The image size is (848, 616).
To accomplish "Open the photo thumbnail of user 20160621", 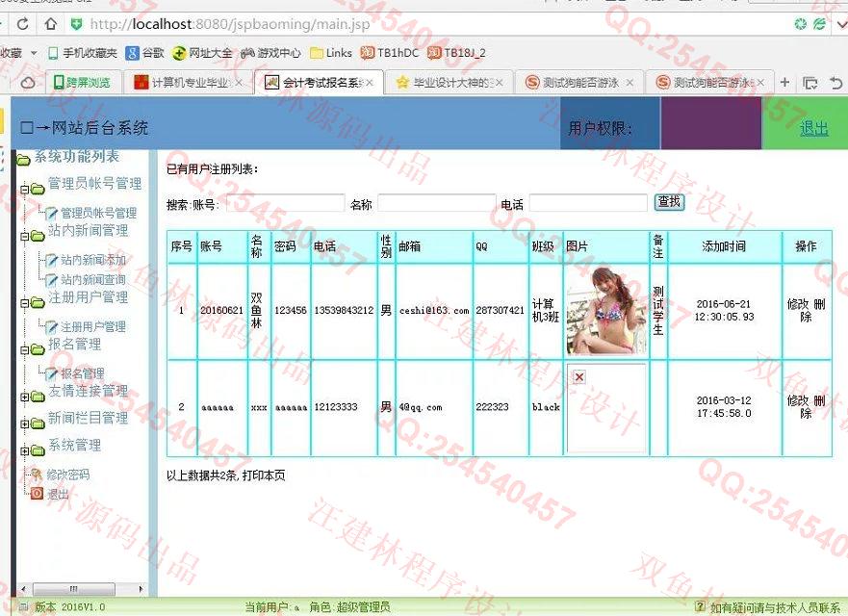I will [x=605, y=311].
